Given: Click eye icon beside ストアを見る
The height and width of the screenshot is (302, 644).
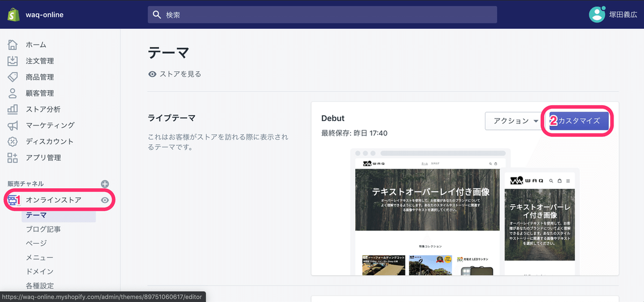Looking at the screenshot, I should [x=152, y=74].
